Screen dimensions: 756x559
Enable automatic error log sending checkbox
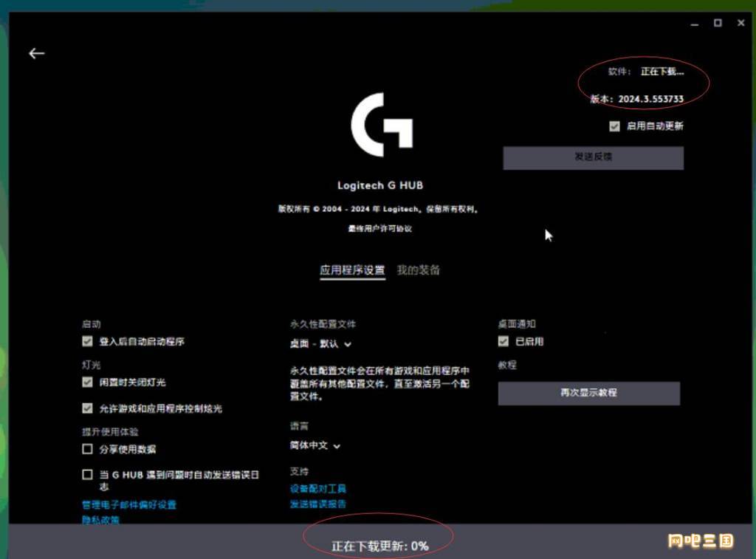(x=87, y=475)
